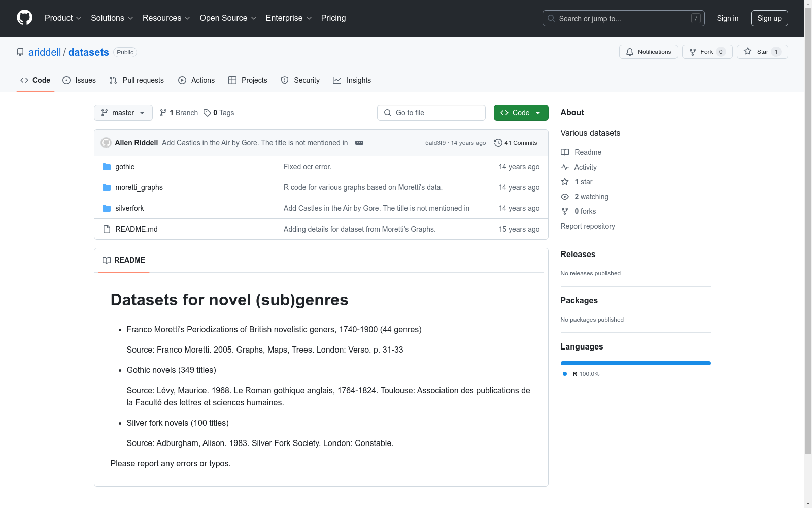Open the datasets repository link

[88, 52]
